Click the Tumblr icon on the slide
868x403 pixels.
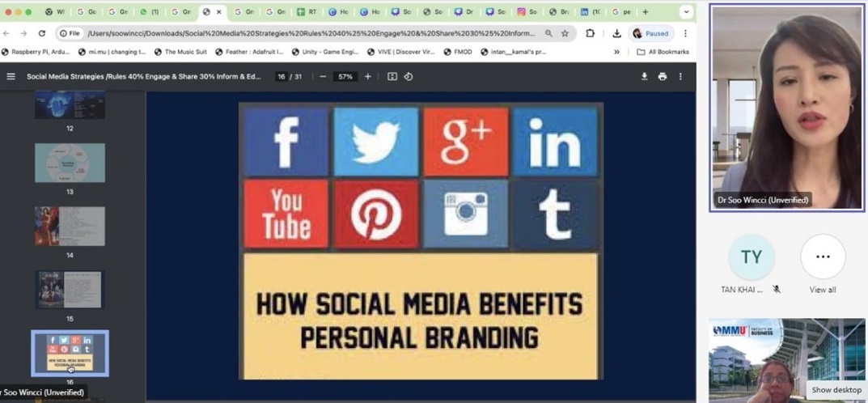click(x=555, y=214)
